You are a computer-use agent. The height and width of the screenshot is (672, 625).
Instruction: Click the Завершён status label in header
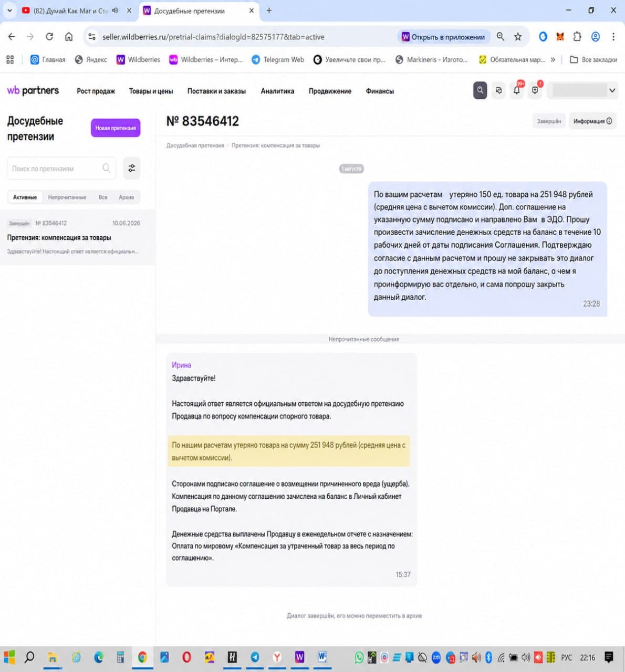549,121
